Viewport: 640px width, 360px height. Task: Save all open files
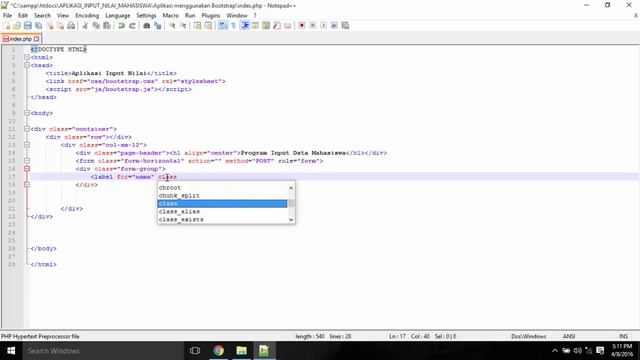click(x=38, y=26)
